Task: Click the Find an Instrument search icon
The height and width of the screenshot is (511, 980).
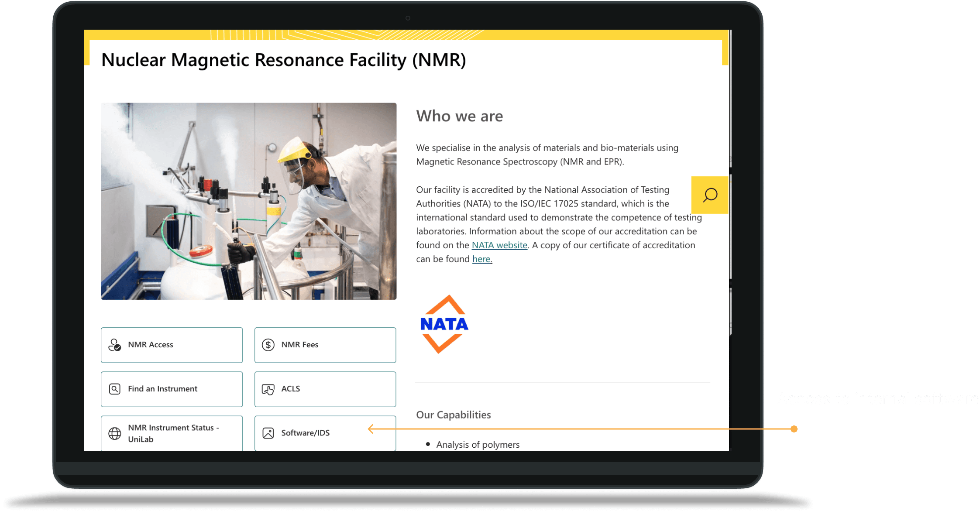Action: tap(114, 389)
